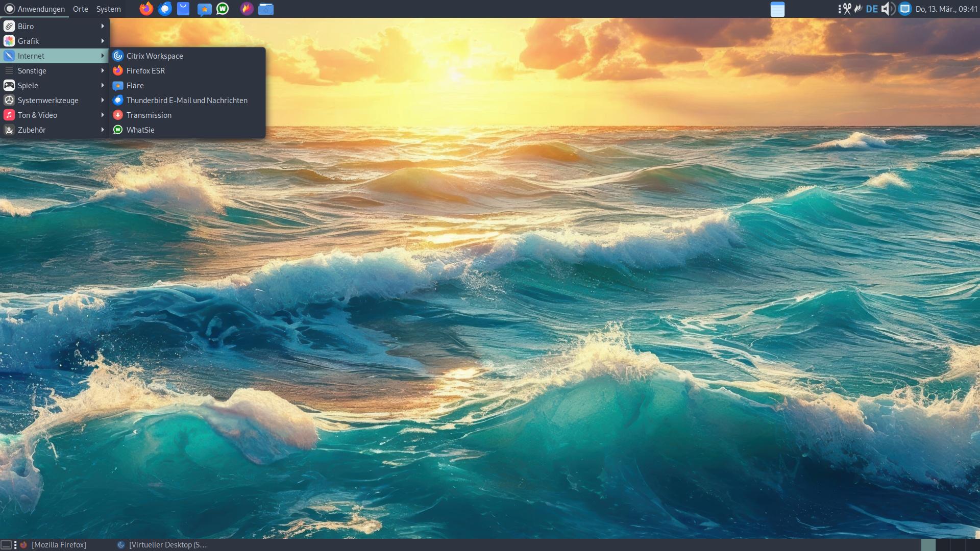980x551 pixels.
Task: Click the network connection tray icon
Action: [905, 9]
